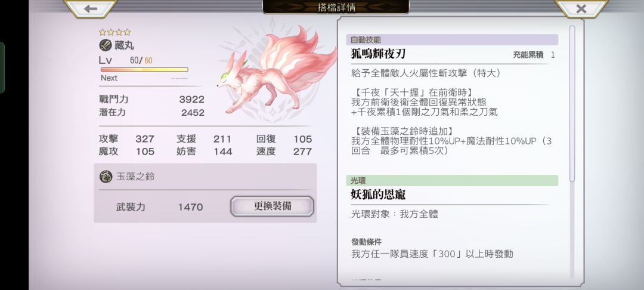Click the 玉藻之鈴 equipment name
Image resolution: width=644 pixels, height=290 pixels.
(x=135, y=177)
